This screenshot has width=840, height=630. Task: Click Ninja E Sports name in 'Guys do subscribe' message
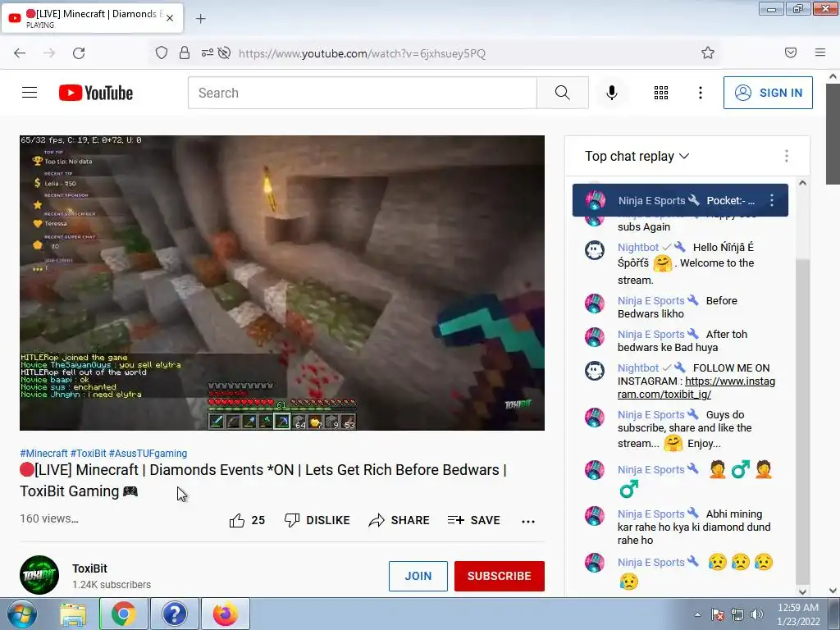pyautogui.click(x=651, y=414)
